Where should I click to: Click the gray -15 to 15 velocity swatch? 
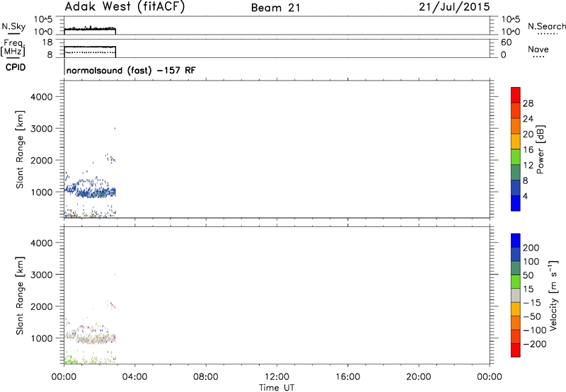tap(516, 295)
